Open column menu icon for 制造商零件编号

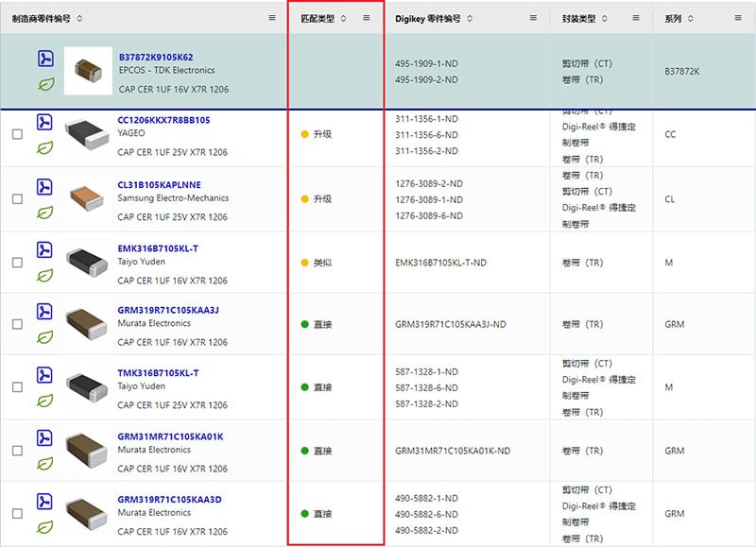tap(272, 18)
